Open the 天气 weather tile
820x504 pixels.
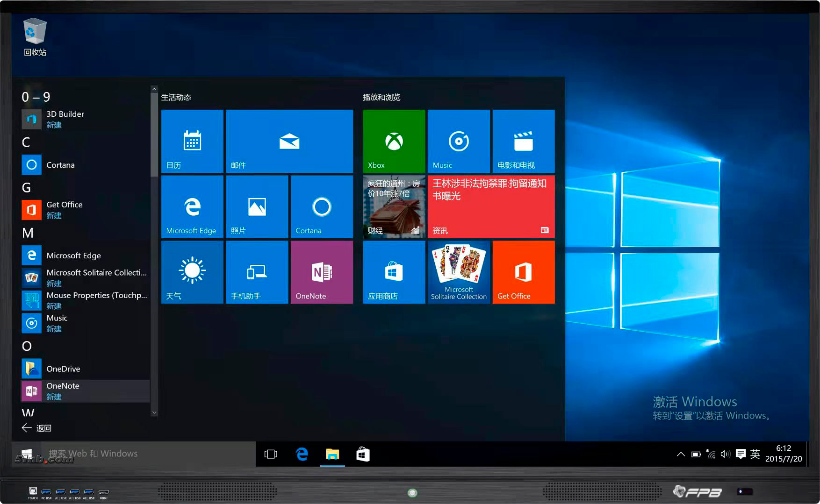point(192,272)
